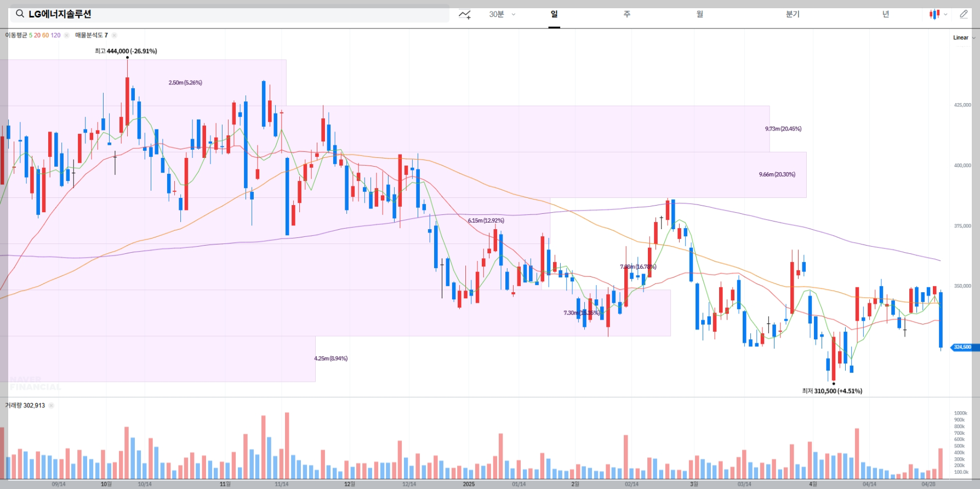
Task: Open 이동평균 moving average settings label
Action: coord(16,35)
